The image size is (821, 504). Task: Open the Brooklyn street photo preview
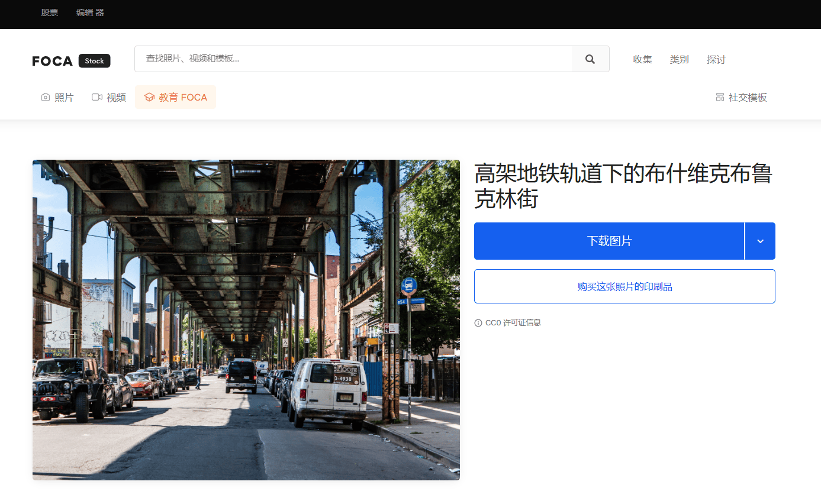[246, 319]
